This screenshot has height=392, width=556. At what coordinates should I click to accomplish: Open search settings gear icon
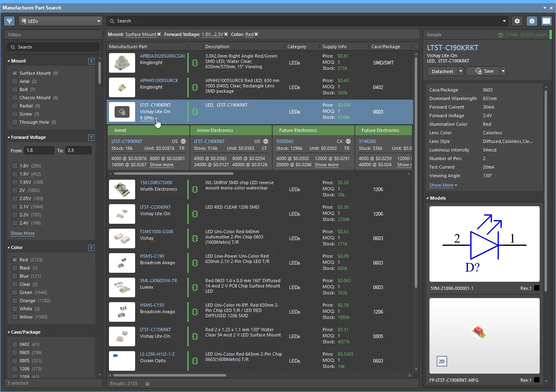click(x=517, y=21)
